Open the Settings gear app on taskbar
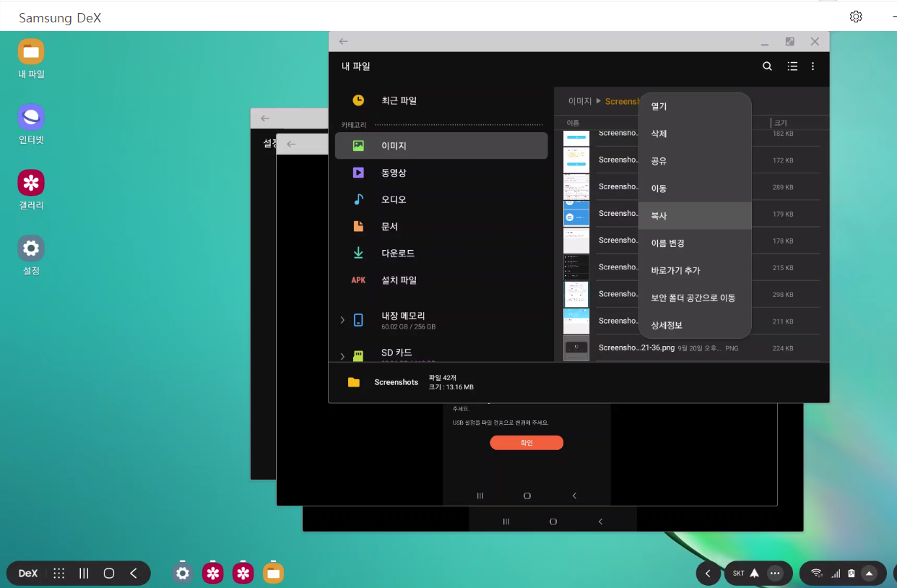 (x=183, y=573)
